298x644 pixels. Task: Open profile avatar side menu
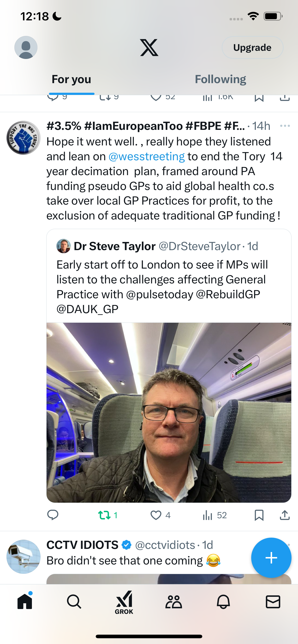click(x=26, y=47)
